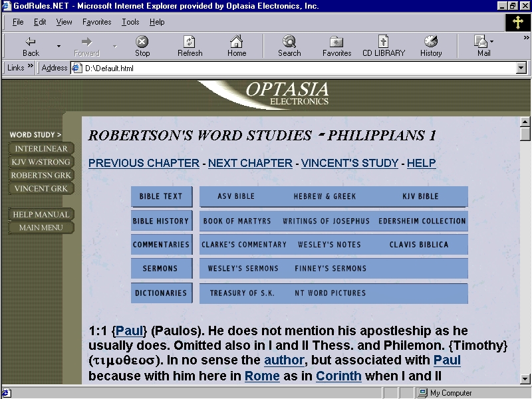Image resolution: width=532 pixels, height=399 pixels.
Task: Open the Mail toolbar icon
Action: click(x=481, y=41)
